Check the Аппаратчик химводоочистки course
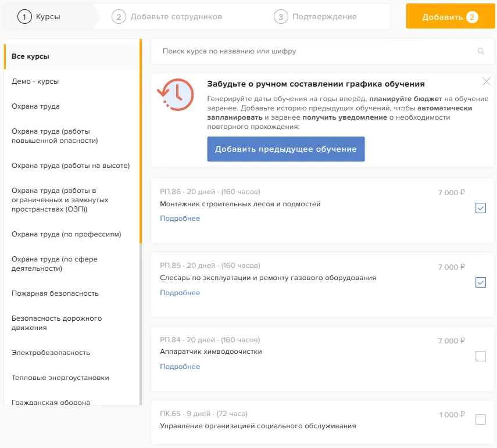This screenshot has width=497, height=448. tap(481, 356)
